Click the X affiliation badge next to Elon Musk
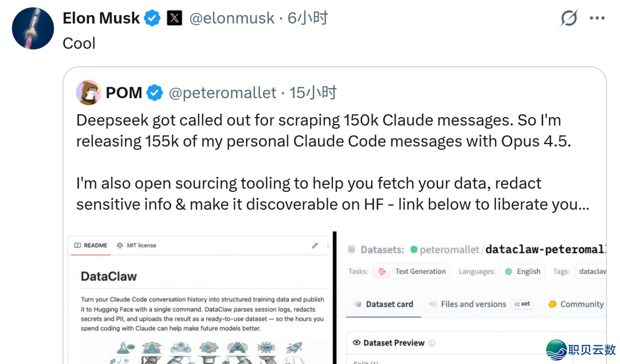Screen dimensions: 620x364 (x=175, y=18)
